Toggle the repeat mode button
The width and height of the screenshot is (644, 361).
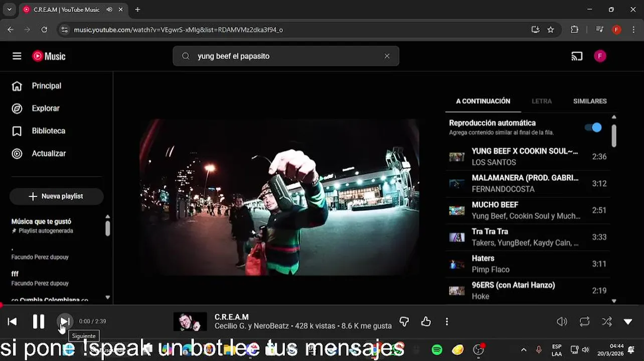click(x=584, y=321)
